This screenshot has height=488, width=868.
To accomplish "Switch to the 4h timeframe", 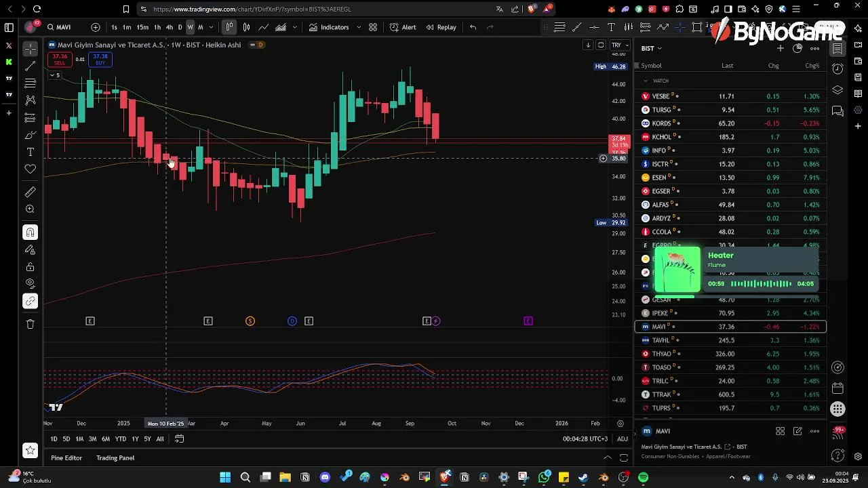I will point(170,27).
